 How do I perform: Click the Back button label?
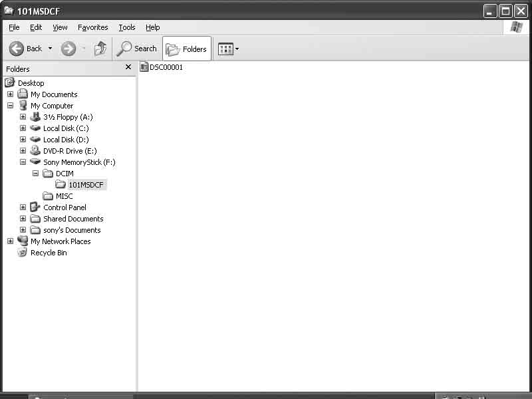[x=35, y=49]
